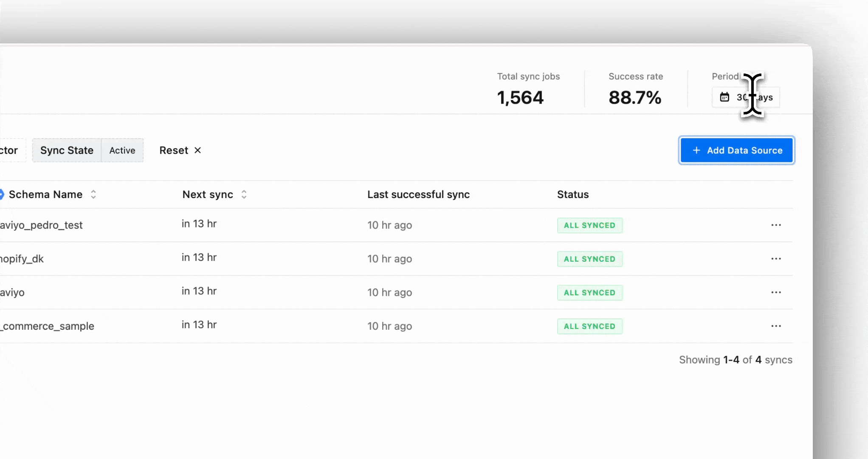Toggle the Active state on the Sync State filter

click(x=122, y=150)
